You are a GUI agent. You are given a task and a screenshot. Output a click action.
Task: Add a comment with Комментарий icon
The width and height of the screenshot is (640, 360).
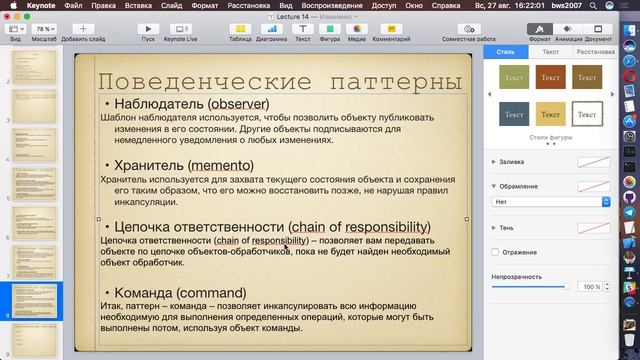pyautogui.click(x=391, y=29)
